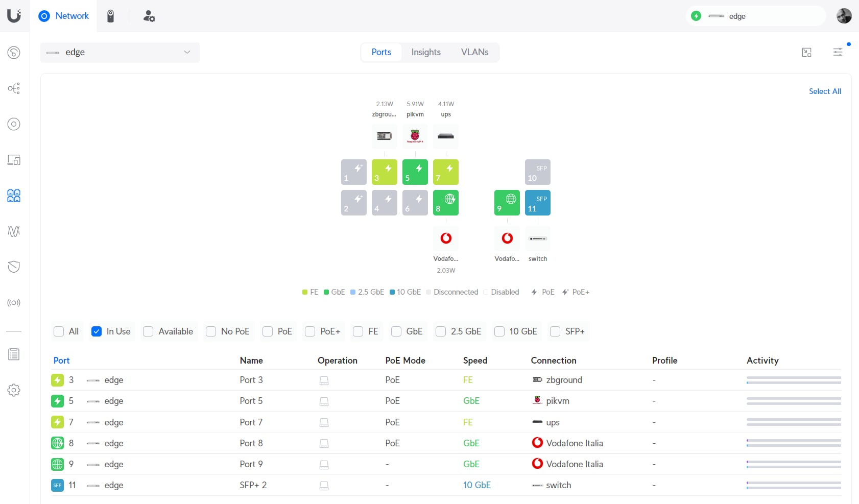Open the Port 5 pikvm table row

(x=446, y=401)
